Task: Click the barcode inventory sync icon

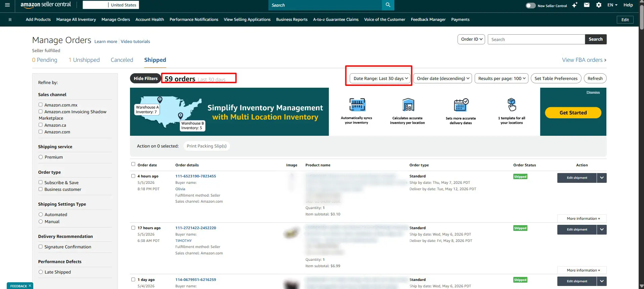Action: [x=357, y=105]
